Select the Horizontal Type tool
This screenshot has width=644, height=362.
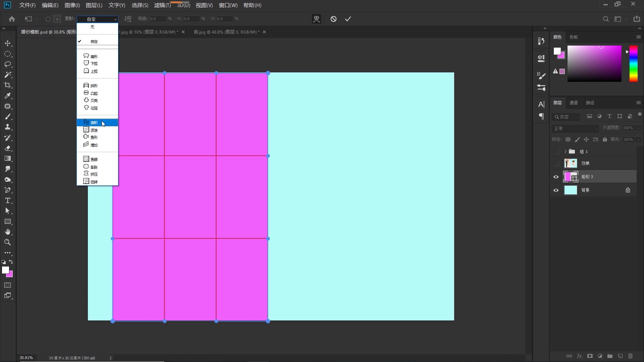click(x=8, y=200)
